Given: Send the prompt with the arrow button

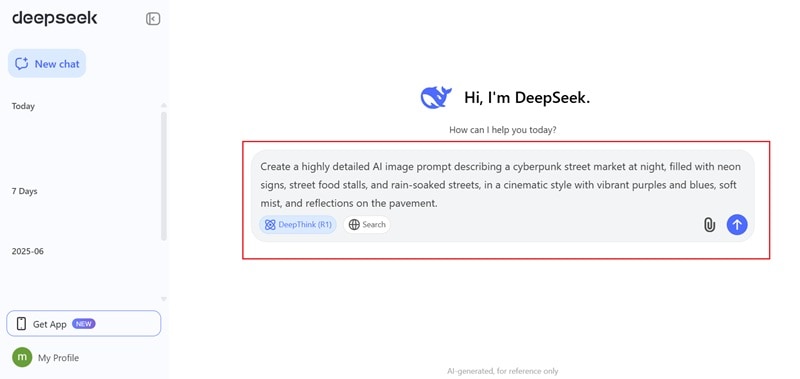Looking at the screenshot, I should [x=737, y=224].
